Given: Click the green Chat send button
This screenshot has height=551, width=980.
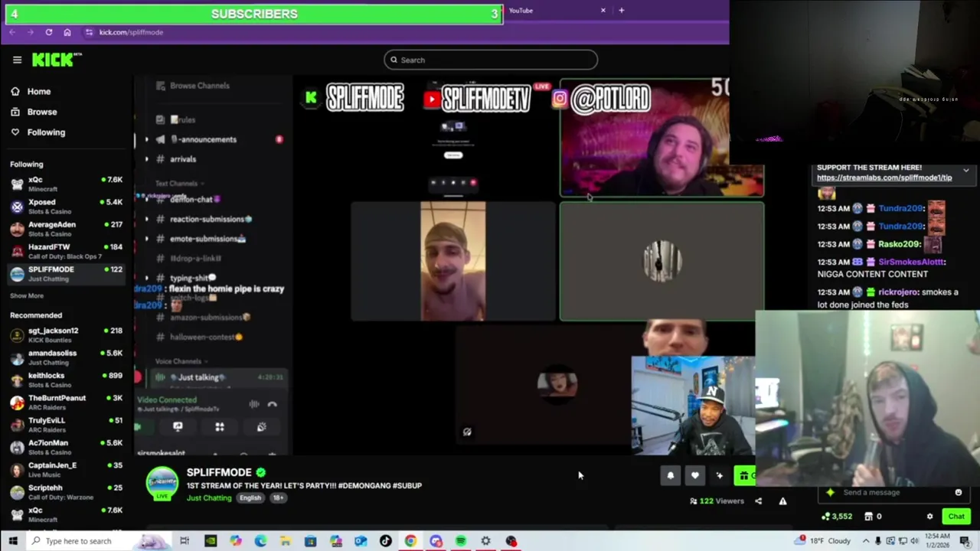Looking at the screenshot, I should 956,517.
